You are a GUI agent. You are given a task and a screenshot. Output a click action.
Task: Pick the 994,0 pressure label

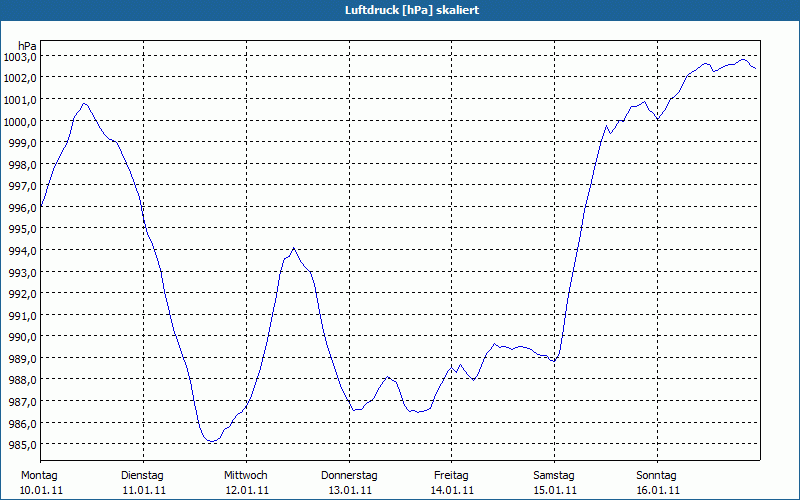[x=22, y=251]
